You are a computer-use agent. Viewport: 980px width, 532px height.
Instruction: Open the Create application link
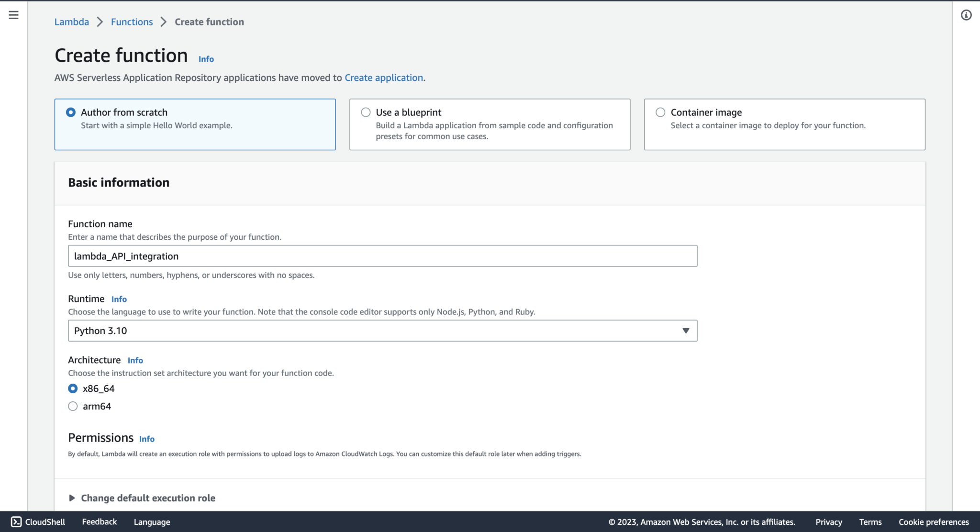click(x=383, y=78)
